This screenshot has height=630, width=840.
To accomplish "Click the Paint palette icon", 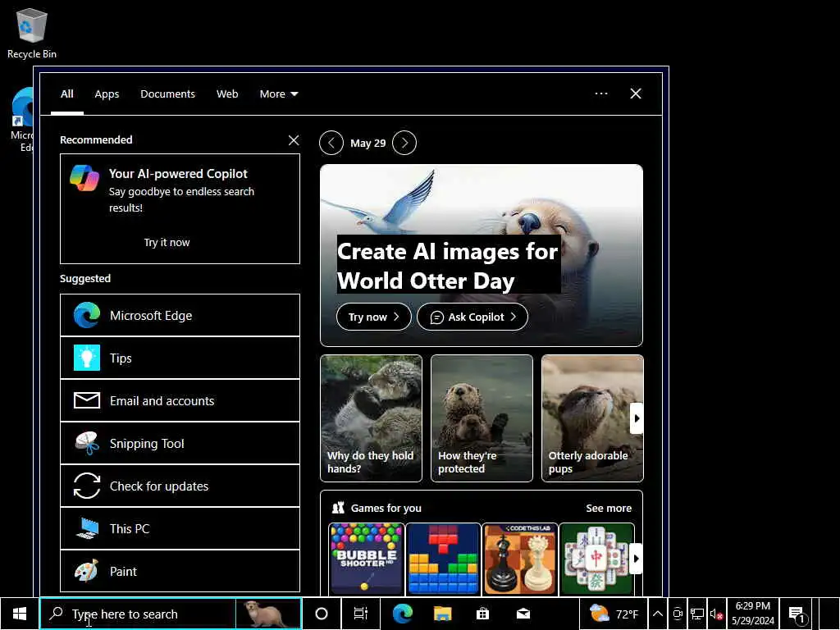I will [x=87, y=571].
